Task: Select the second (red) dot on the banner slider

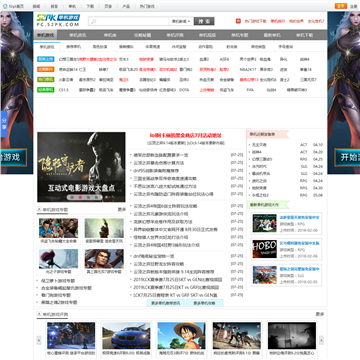Action: pos(80,197)
